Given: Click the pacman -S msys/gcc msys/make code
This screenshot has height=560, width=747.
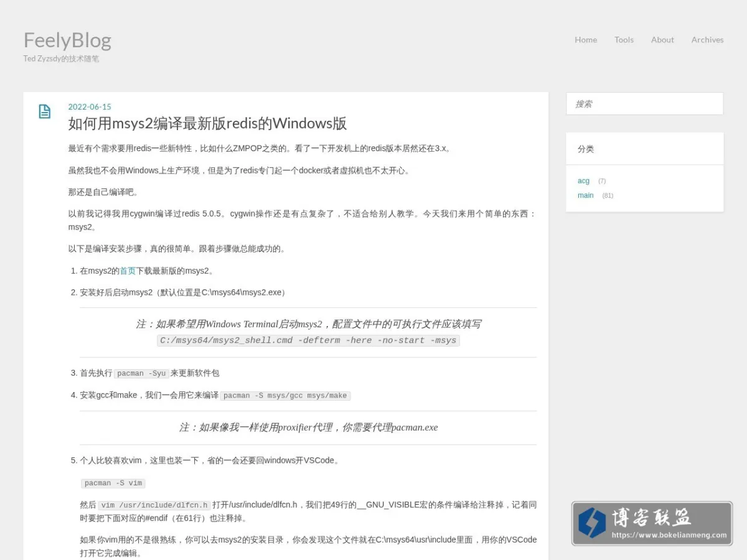Looking at the screenshot, I should [285, 396].
